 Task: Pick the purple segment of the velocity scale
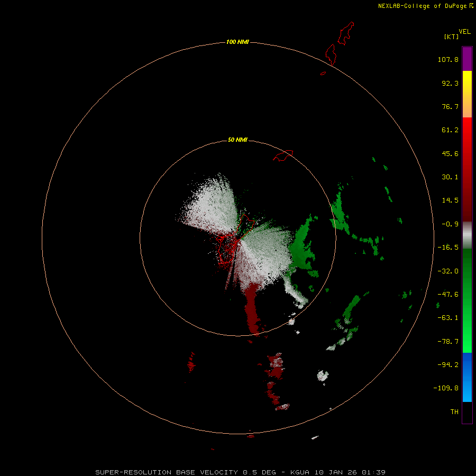(467, 59)
